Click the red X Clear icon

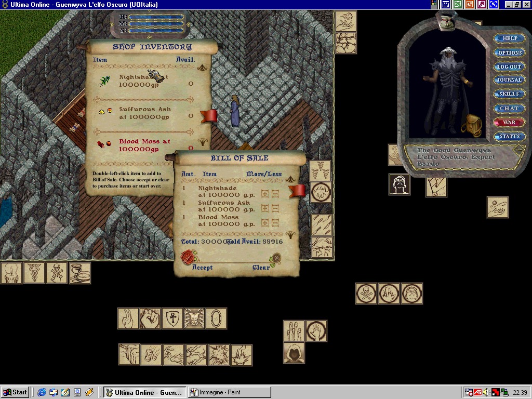click(276, 259)
